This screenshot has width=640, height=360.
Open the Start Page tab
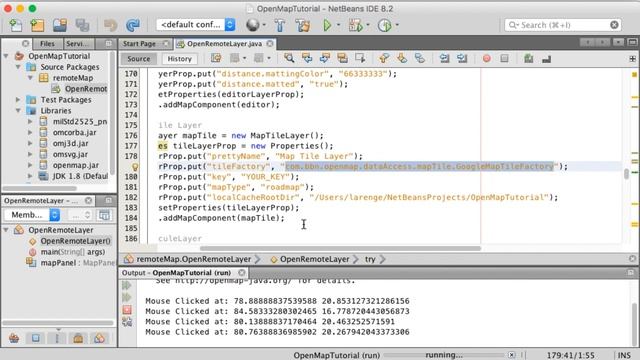(x=139, y=44)
